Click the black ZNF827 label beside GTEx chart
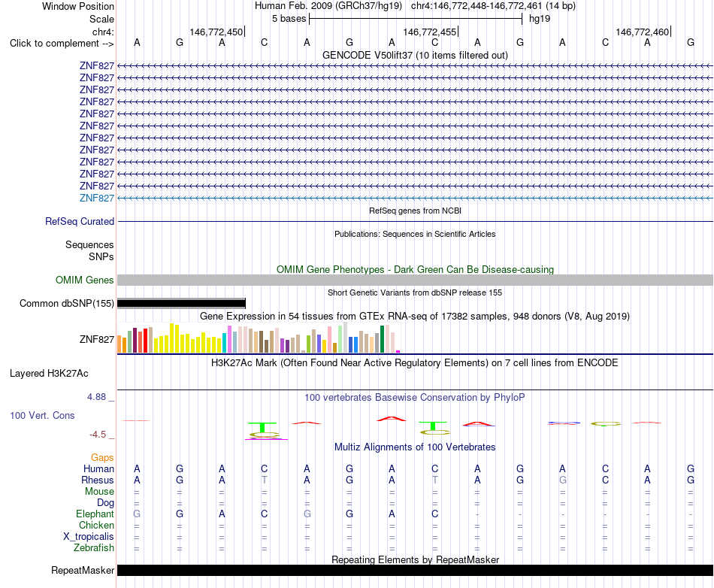 [x=96, y=339]
